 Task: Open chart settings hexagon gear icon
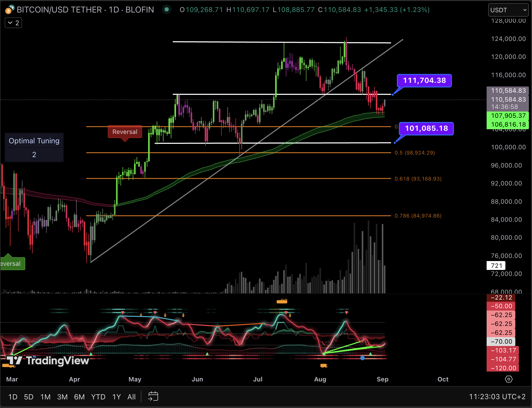[x=509, y=379]
